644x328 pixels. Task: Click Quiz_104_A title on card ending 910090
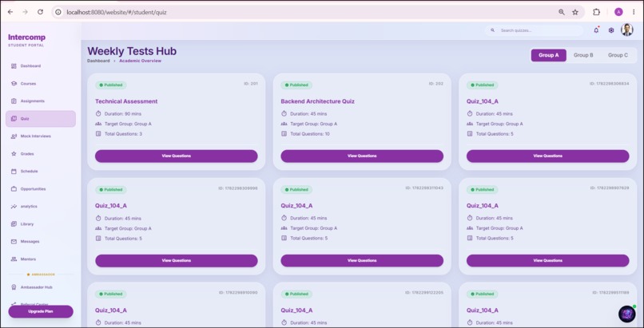[111, 310]
